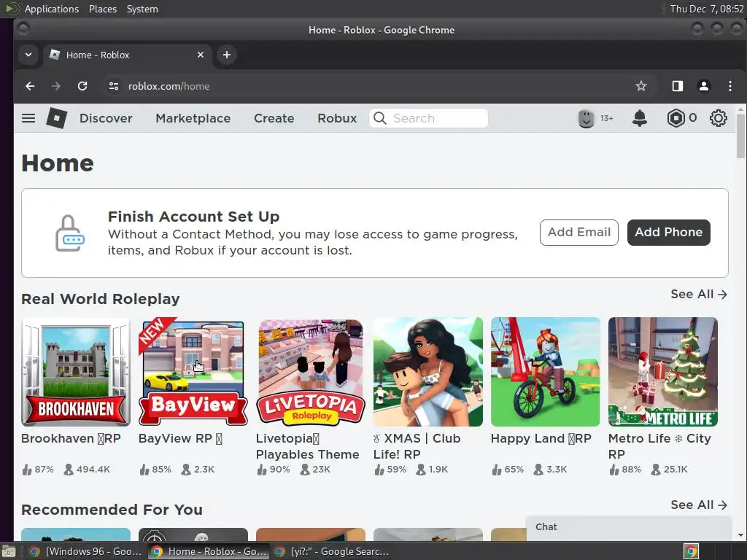The height and width of the screenshot is (560, 747).
Task: Open a new browser tab
Action: coord(227,55)
